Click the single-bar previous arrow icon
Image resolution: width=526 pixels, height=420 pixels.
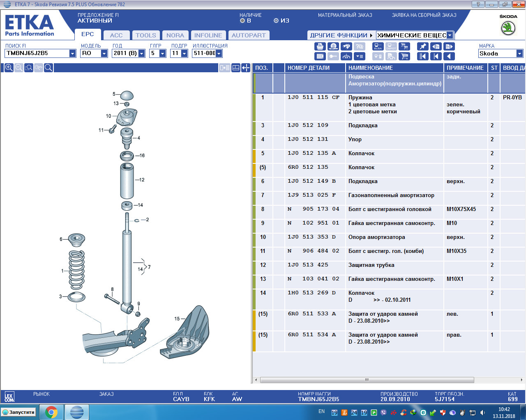pos(436,56)
